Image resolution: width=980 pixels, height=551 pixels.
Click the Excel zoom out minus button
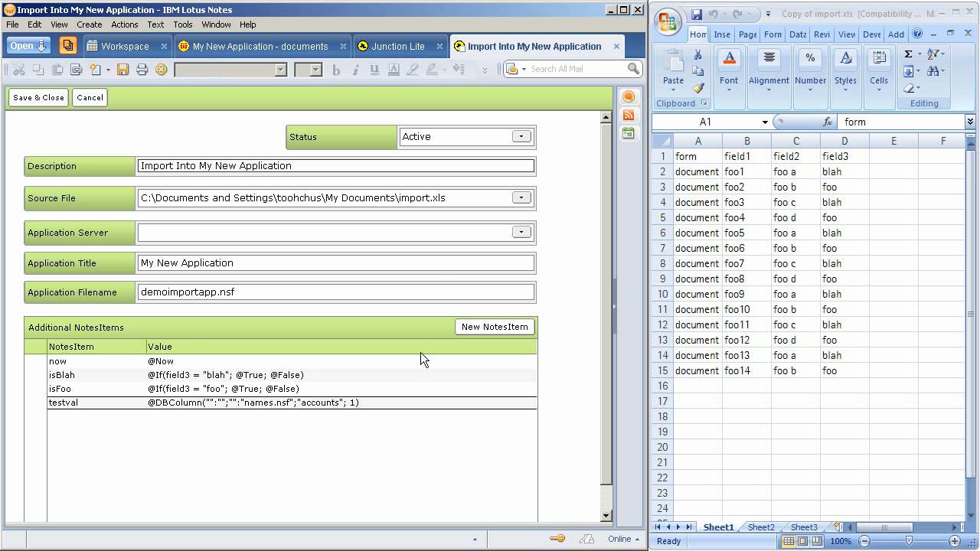[x=863, y=541]
